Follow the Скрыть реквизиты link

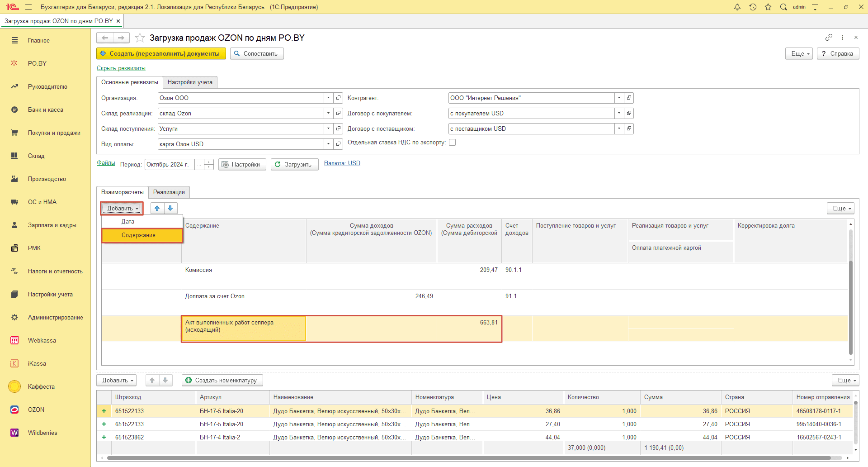[x=121, y=68]
